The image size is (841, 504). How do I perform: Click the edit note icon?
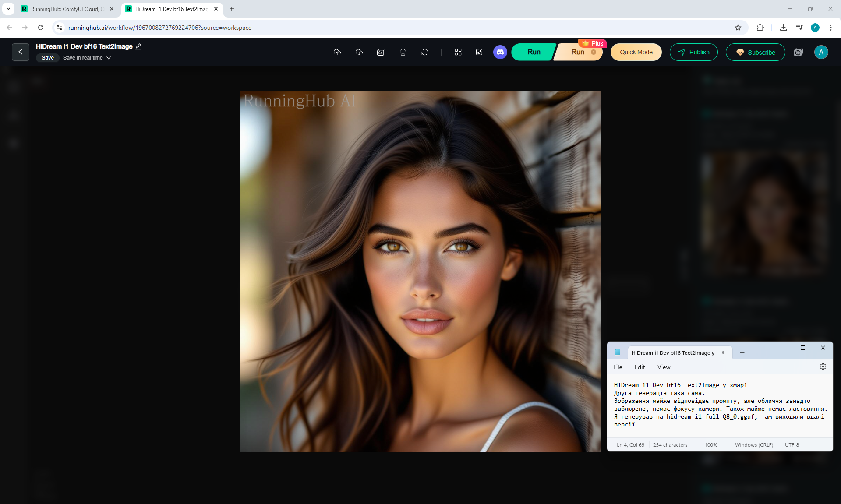coord(479,52)
